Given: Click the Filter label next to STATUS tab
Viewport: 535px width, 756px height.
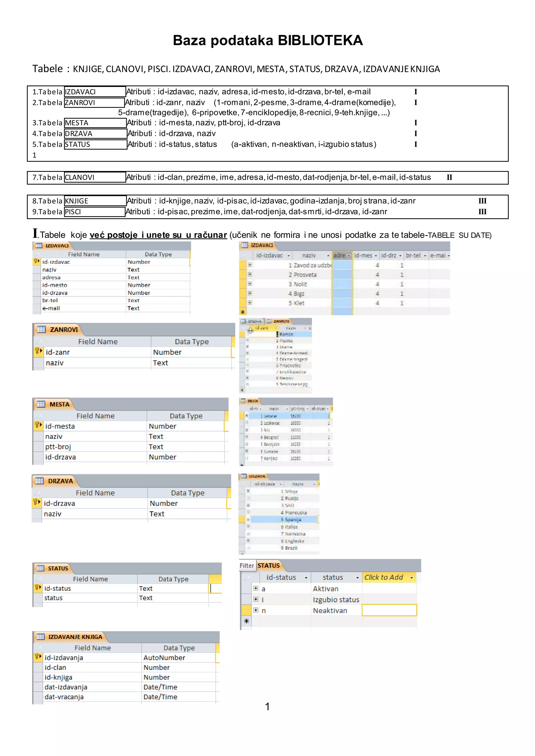Looking at the screenshot, I should click(247, 565).
